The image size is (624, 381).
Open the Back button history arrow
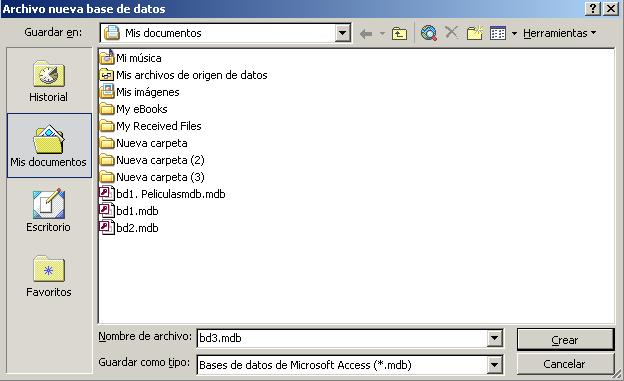pyautogui.click(x=382, y=34)
